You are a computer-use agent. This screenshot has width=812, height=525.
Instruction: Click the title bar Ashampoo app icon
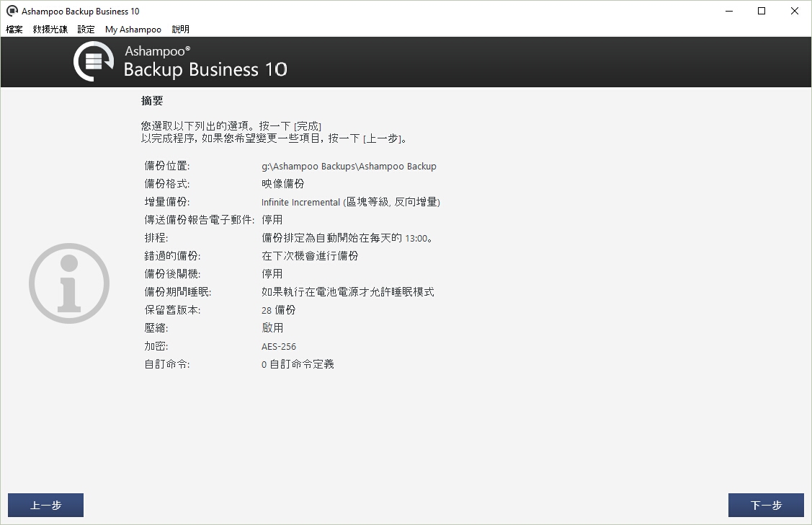click(12, 11)
